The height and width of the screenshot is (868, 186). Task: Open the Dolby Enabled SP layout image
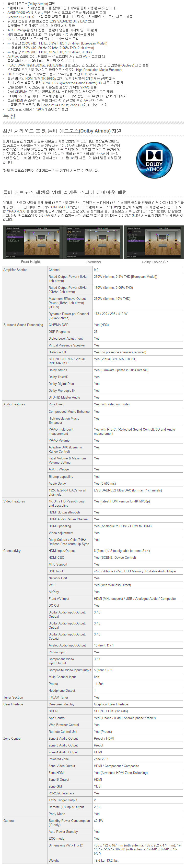tap(154, 242)
